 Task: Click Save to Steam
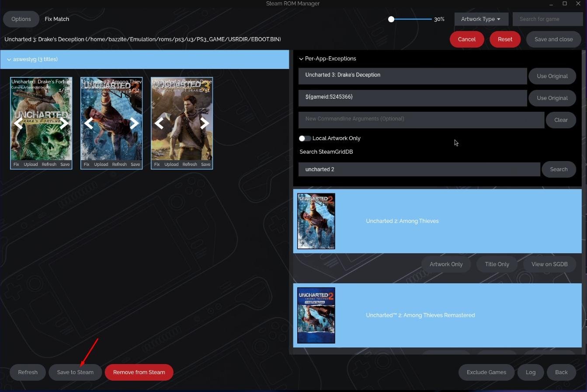pyautogui.click(x=75, y=372)
